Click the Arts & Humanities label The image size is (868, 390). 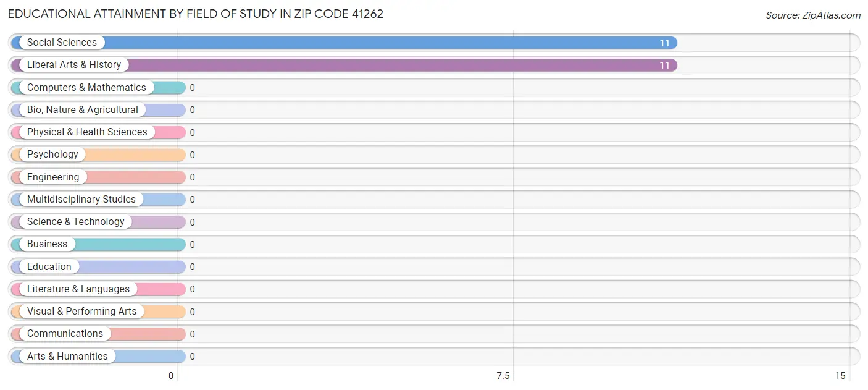67,357
